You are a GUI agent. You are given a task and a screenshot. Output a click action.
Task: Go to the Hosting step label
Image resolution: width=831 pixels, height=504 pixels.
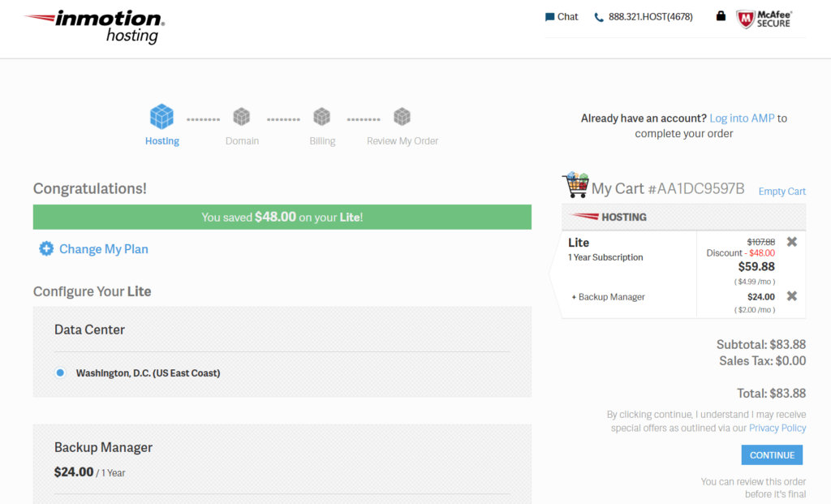point(162,141)
